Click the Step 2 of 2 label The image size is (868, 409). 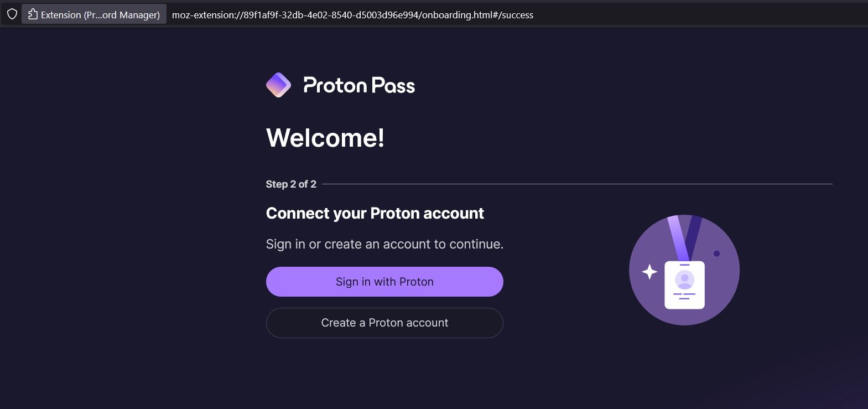pos(291,184)
